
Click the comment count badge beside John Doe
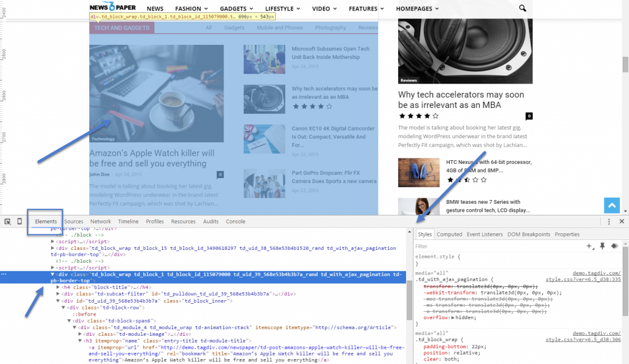tap(221, 174)
